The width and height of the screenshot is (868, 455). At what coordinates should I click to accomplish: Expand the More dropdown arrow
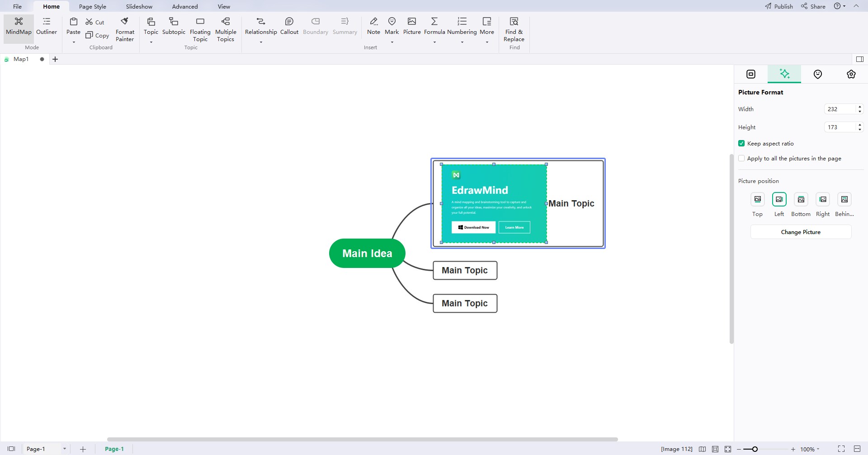coord(487,42)
